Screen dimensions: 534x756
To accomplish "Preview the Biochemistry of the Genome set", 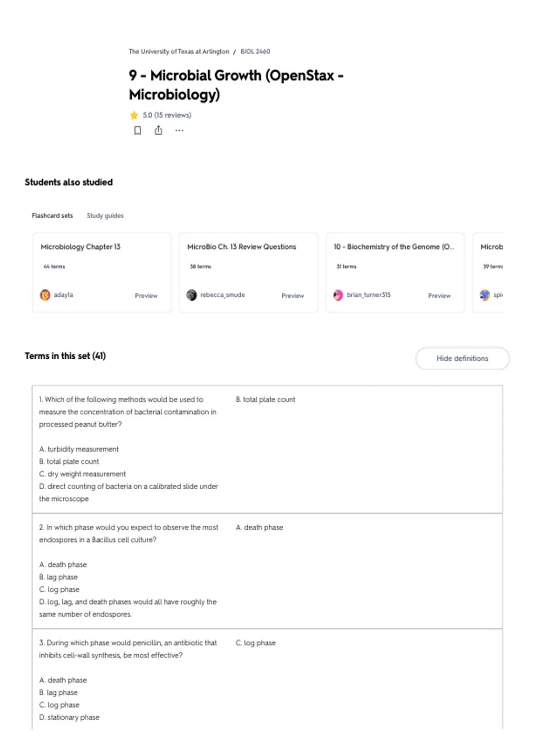I will click(x=439, y=296).
